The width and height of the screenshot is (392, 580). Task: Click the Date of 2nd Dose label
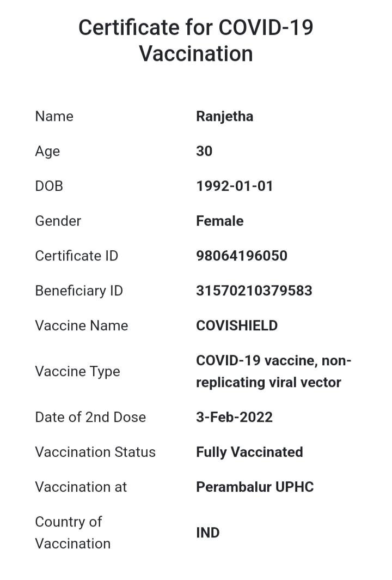click(90, 417)
